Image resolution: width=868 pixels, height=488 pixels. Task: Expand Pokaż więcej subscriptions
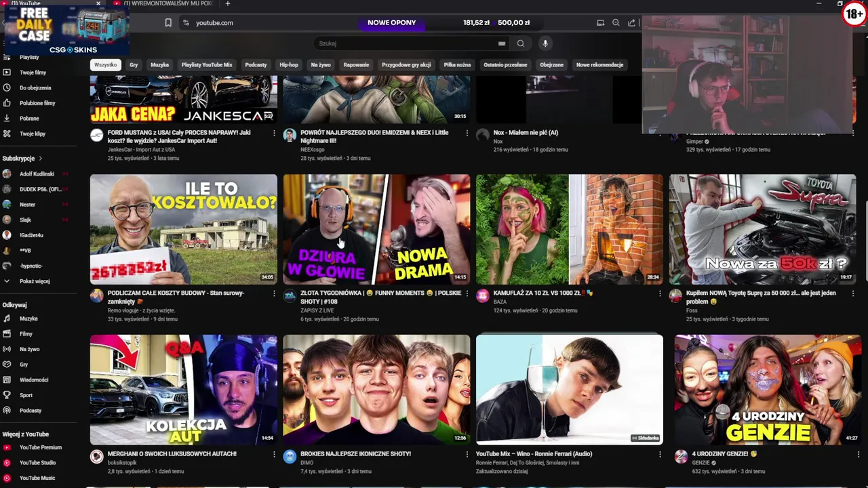[35, 281]
